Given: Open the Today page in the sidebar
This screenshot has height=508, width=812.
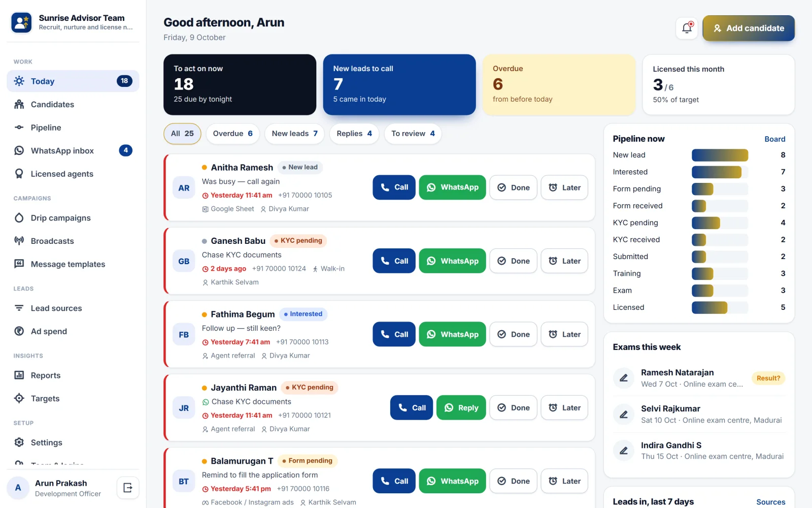Looking at the screenshot, I should (73, 81).
